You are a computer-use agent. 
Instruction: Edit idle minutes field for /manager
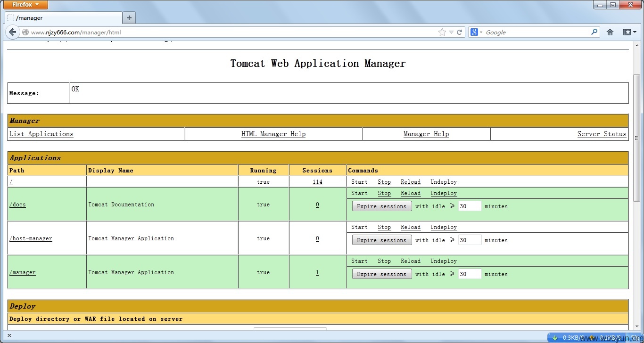(470, 274)
